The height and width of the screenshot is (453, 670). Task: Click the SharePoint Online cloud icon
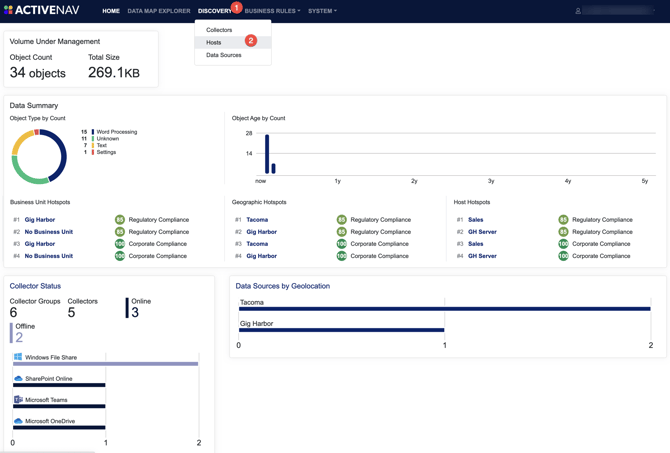(18, 378)
